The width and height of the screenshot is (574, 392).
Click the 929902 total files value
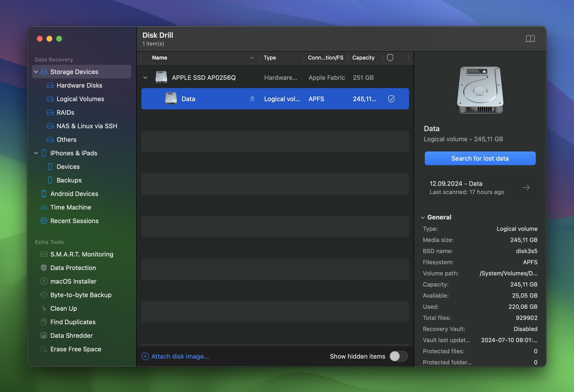526,318
